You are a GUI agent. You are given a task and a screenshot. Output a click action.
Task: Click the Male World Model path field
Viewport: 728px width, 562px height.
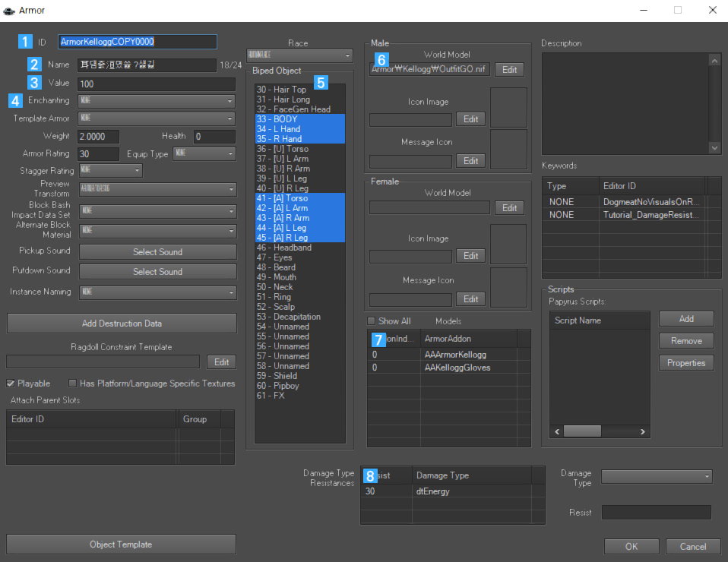pyautogui.click(x=429, y=70)
